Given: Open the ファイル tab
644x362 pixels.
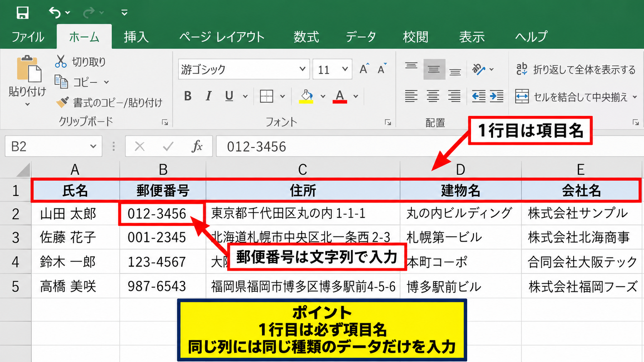Looking at the screenshot, I should [x=28, y=37].
